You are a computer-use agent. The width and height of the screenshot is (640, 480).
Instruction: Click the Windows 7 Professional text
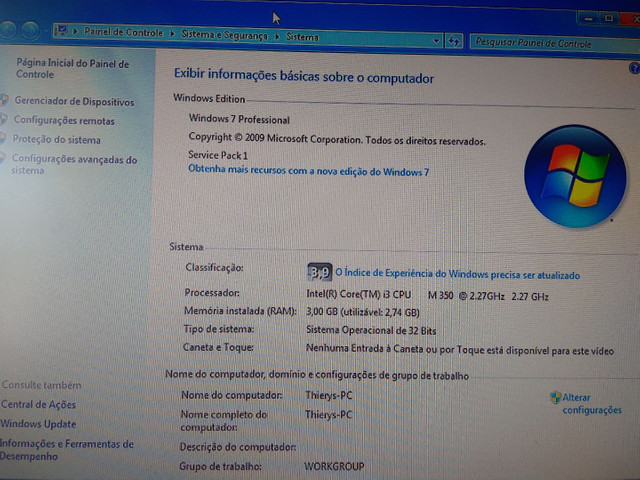[239, 119]
